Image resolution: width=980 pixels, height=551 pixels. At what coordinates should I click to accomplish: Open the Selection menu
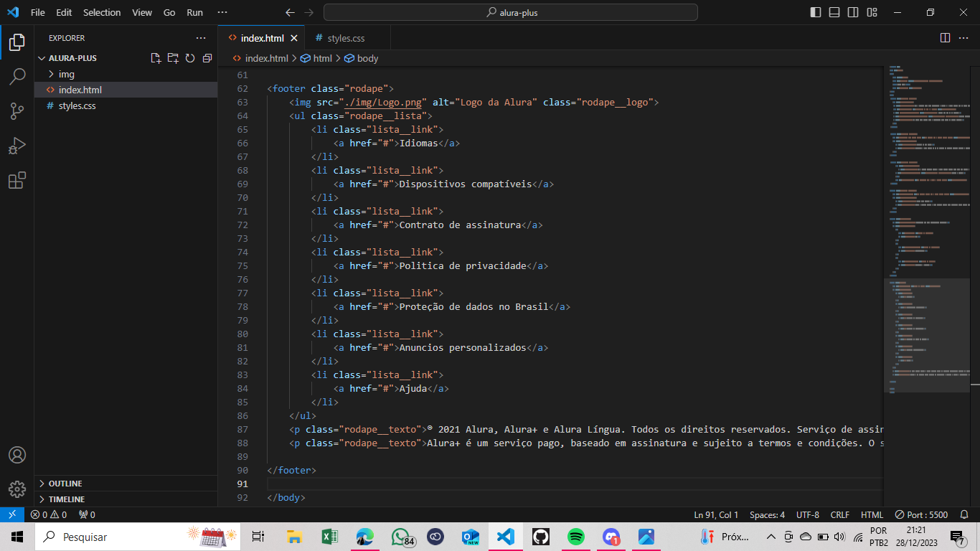pyautogui.click(x=102, y=12)
